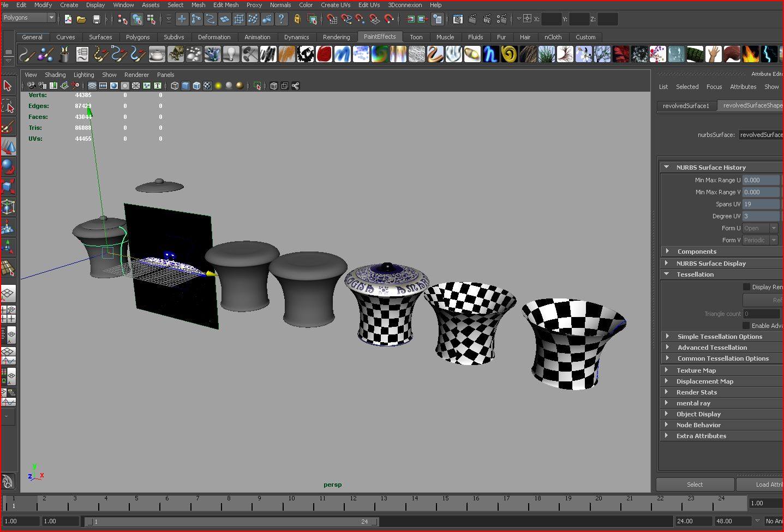Image resolution: width=784 pixels, height=532 pixels.
Task: Click the teapot shelf icon
Action: point(157,54)
